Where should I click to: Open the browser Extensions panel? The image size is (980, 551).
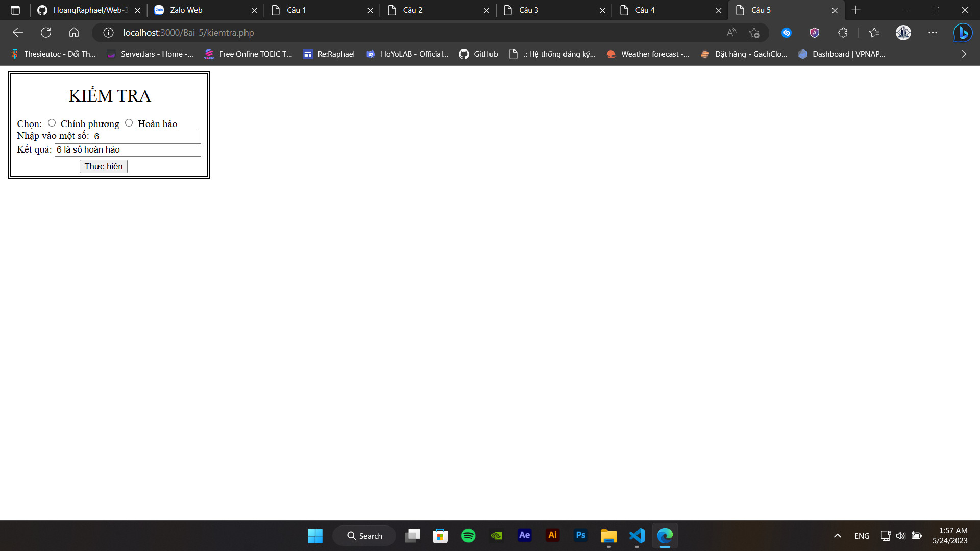tap(843, 32)
